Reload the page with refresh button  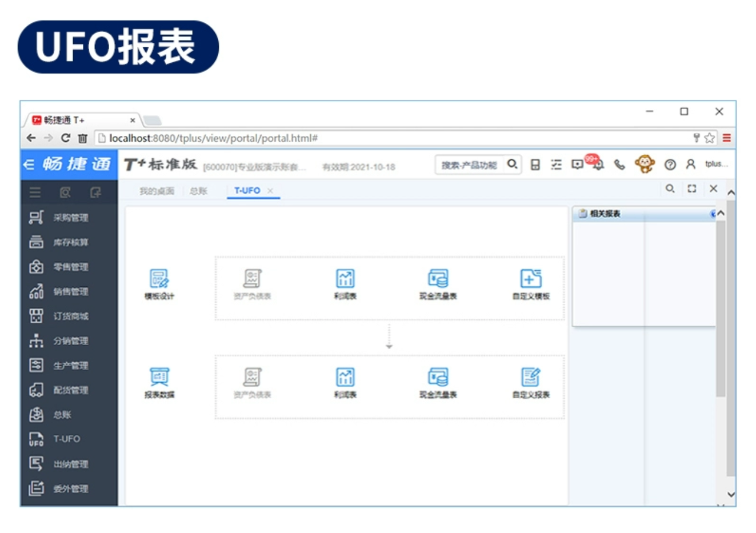pos(66,138)
